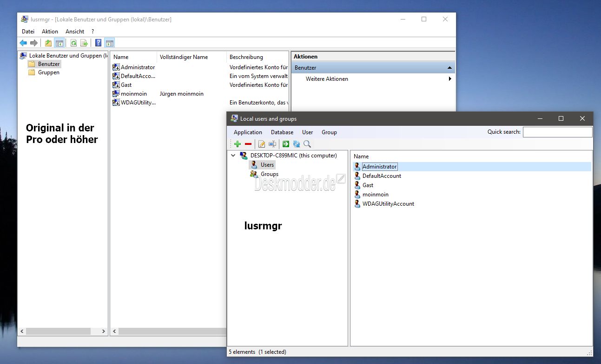Image resolution: width=601 pixels, height=364 pixels.
Task: Collapse the DESKTOP-C899MIC tree node
Action: point(233,156)
